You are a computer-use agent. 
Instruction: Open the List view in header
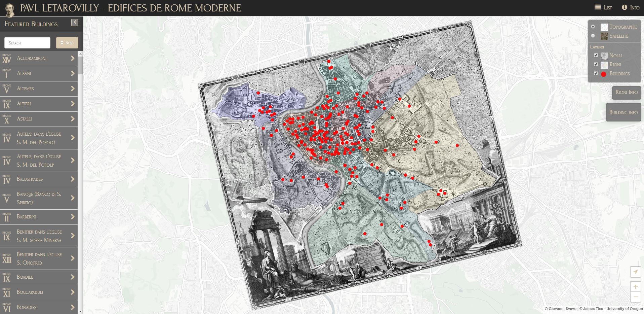pyautogui.click(x=603, y=7)
